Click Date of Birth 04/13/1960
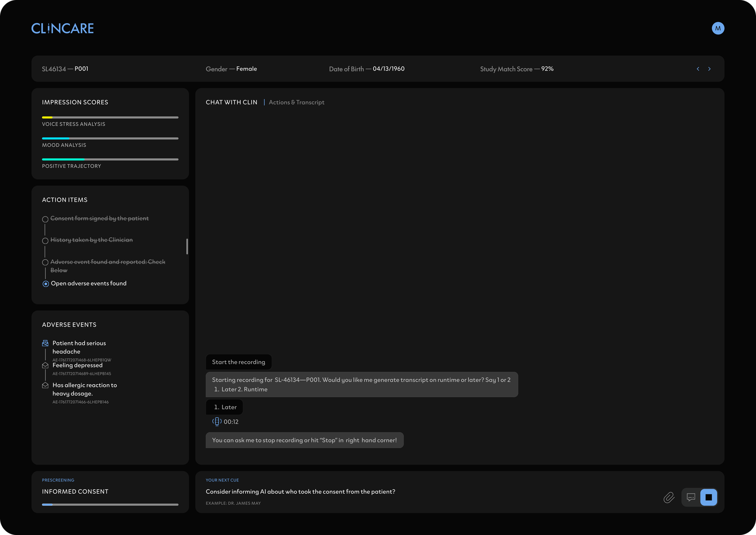The height and width of the screenshot is (535, 756). tap(367, 69)
